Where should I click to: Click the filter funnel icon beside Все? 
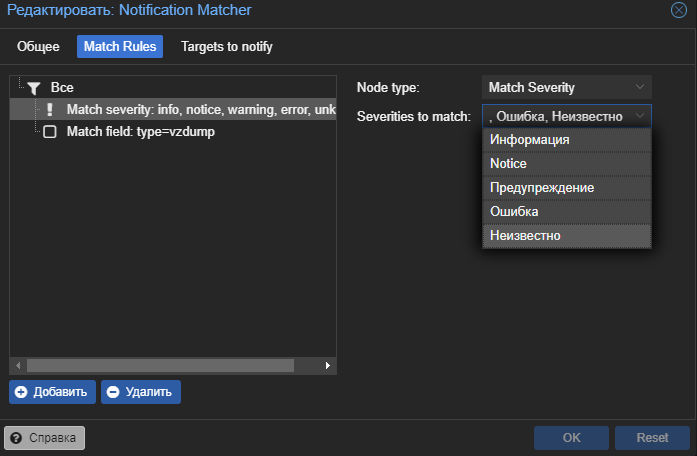32,88
